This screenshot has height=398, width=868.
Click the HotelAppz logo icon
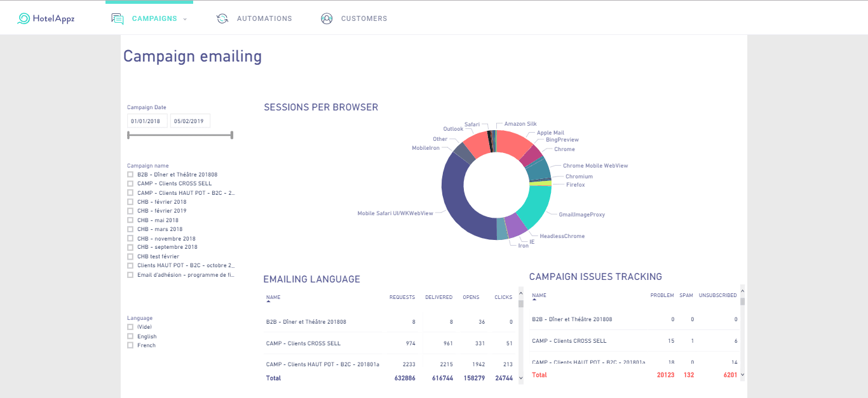pos(24,18)
